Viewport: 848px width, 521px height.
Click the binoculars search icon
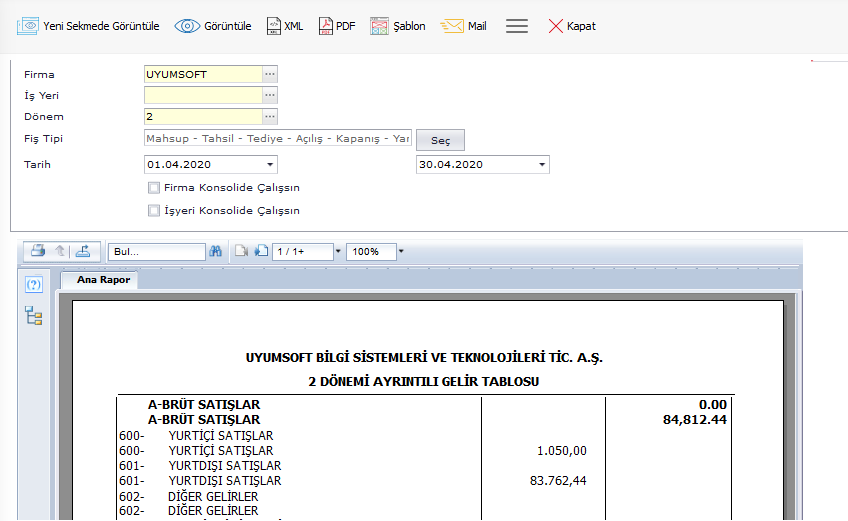pyautogui.click(x=215, y=252)
